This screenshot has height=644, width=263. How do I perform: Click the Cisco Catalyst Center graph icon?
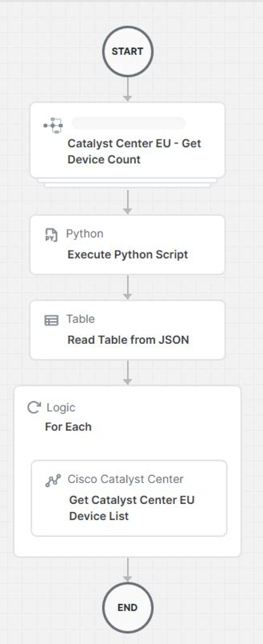53,481
